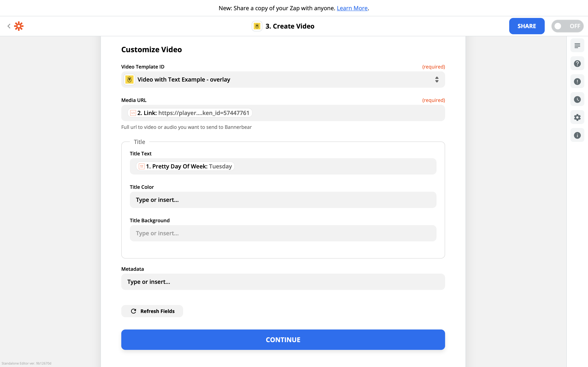Click the Title Background input field
This screenshot has width=588, height=367.
[x=283, y=233]
